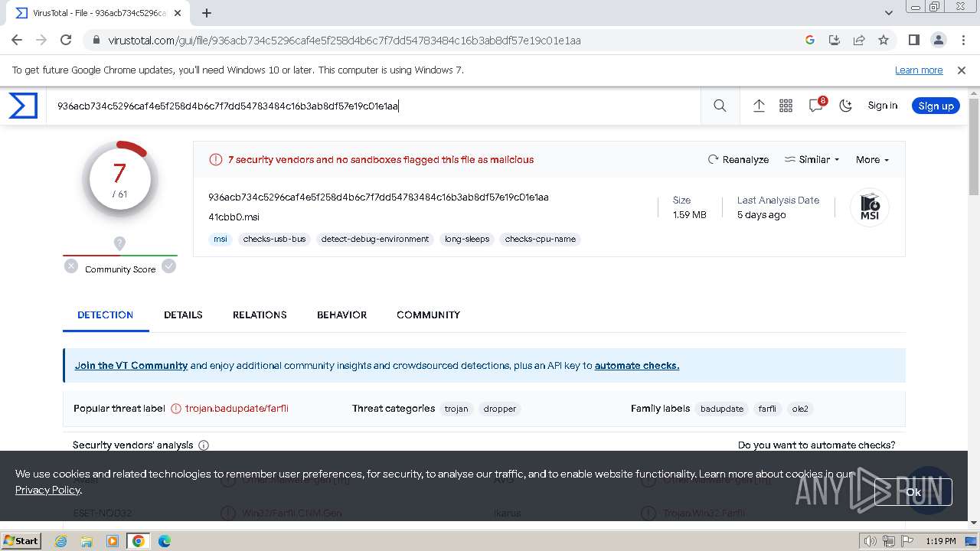980x551 pixels.
Task: Open the notifications comment icon
Action: coord(816,106)
